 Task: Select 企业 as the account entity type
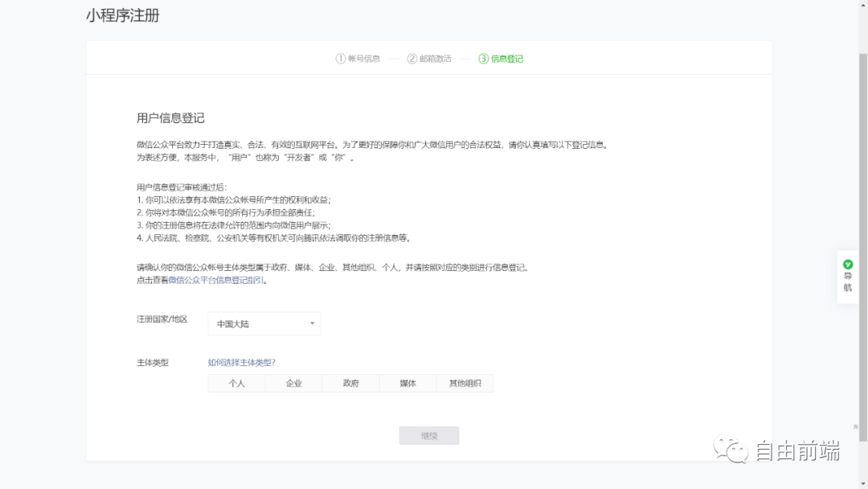(x=293, y=383)
